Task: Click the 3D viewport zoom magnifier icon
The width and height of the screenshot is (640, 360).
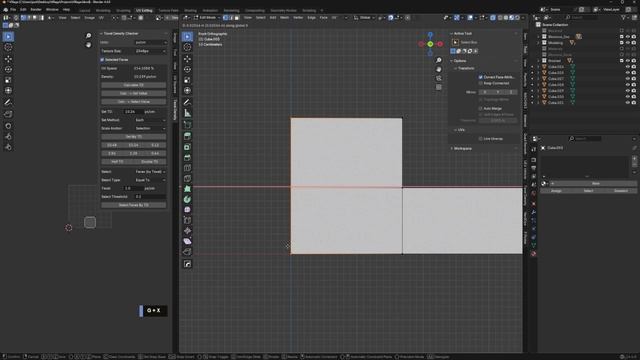Action: [x=439, y=60]
